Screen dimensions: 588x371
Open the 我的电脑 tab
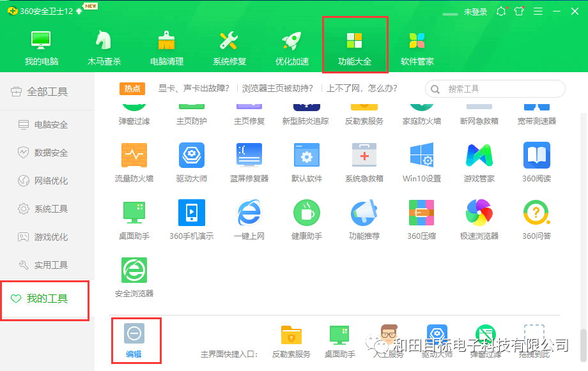(x=42, y=49)
